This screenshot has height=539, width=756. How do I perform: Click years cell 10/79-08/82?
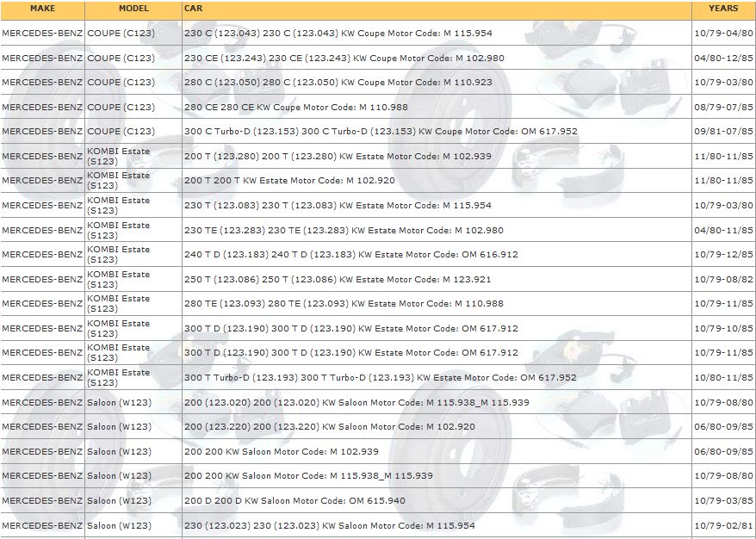pos(723,280)
